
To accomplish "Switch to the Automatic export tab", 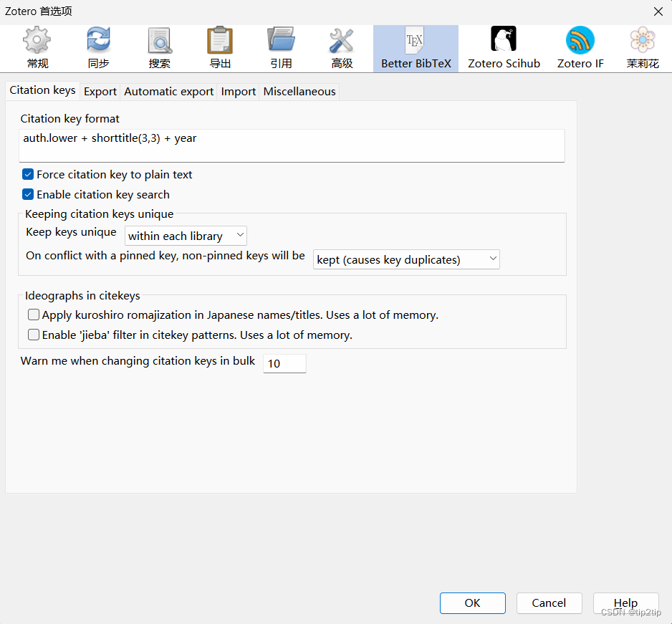I will click(169, 92).
